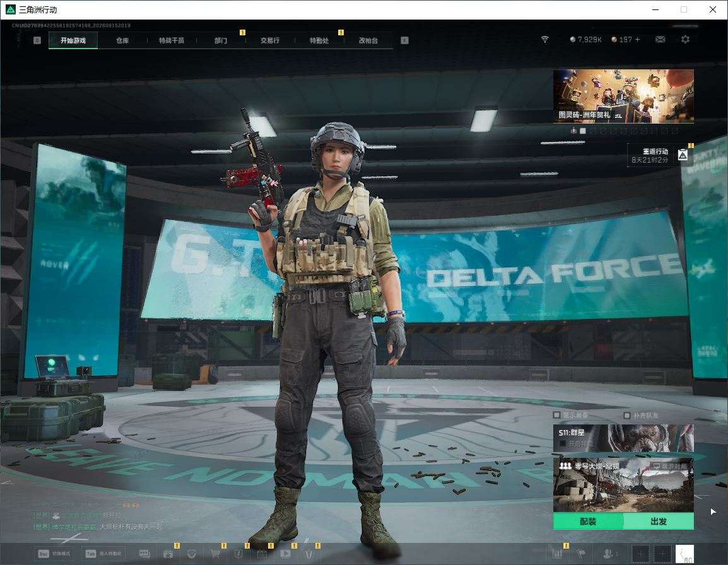Click the 端游对局 label on map card

tap(670, 466)
